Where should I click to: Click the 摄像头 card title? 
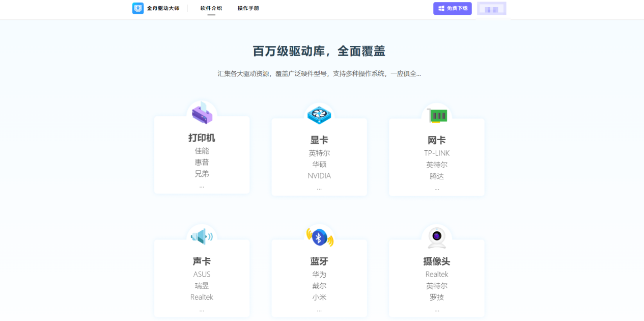click(437, 262)
